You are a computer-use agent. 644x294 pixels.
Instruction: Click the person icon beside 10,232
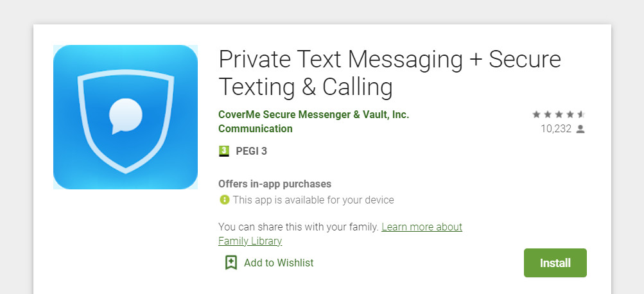[580, 129]
